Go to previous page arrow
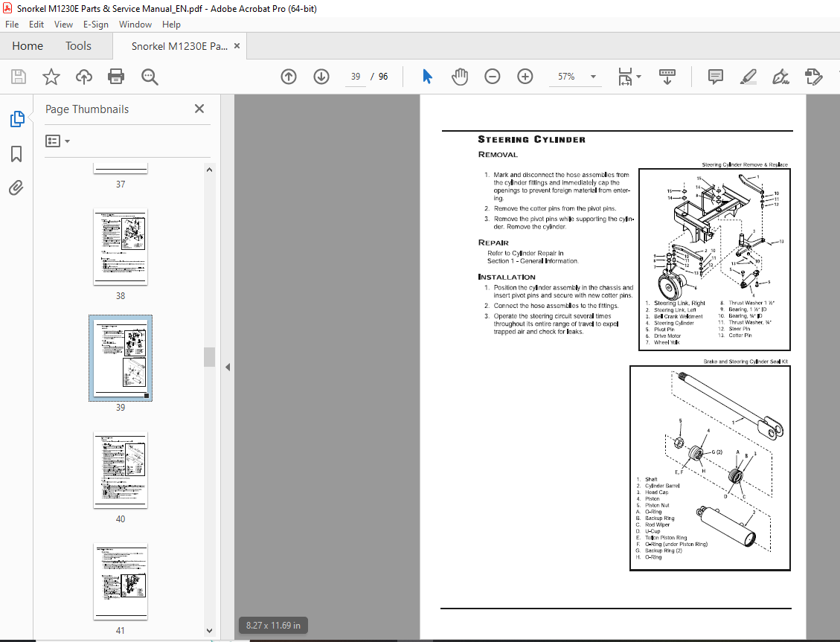840x642 pixels. pos(288,77)
